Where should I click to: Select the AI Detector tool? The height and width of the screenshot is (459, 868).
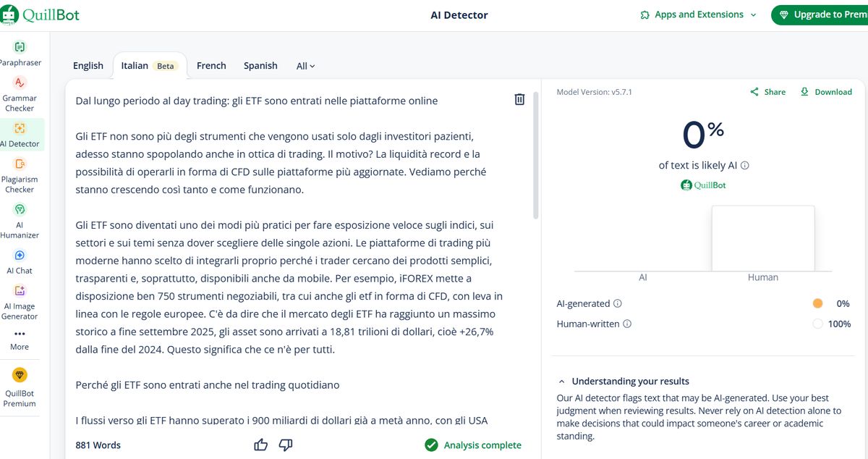point(20,132)
